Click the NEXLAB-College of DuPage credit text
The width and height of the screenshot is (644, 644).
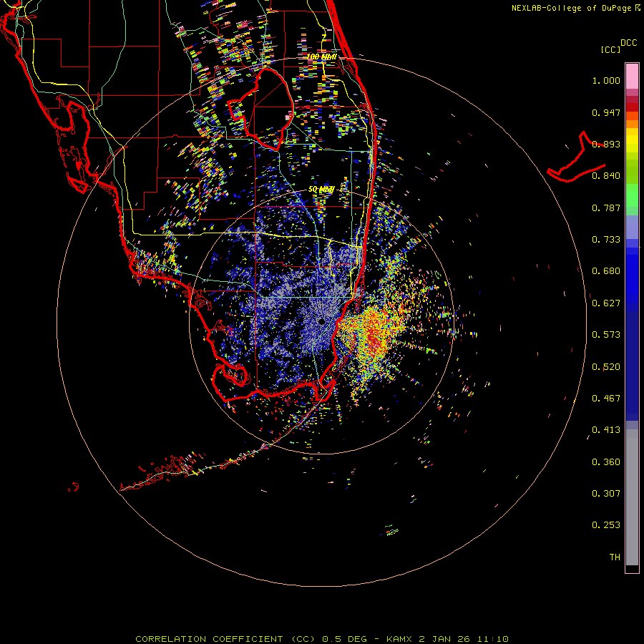(571, 8)
